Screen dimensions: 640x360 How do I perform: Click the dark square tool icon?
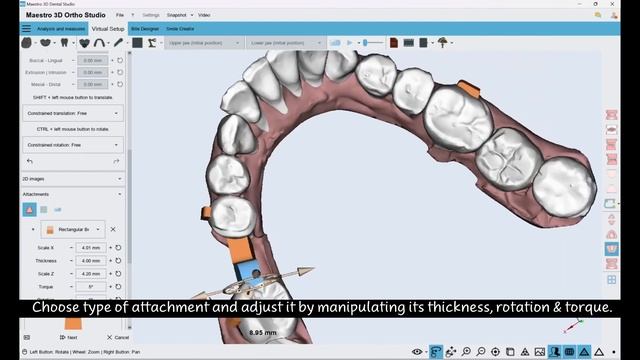pyautogui.click(x=137, y=42)
